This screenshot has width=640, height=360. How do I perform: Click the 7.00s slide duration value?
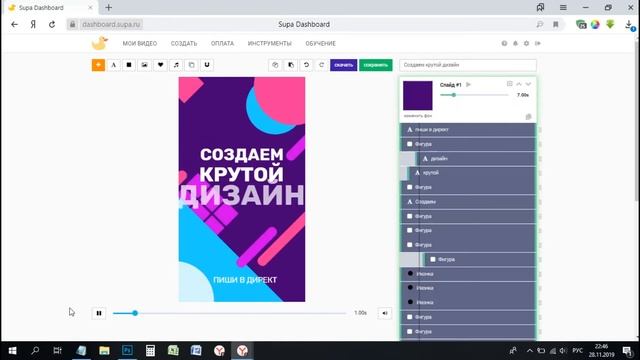pyautogui.click(x=522, y=95)
